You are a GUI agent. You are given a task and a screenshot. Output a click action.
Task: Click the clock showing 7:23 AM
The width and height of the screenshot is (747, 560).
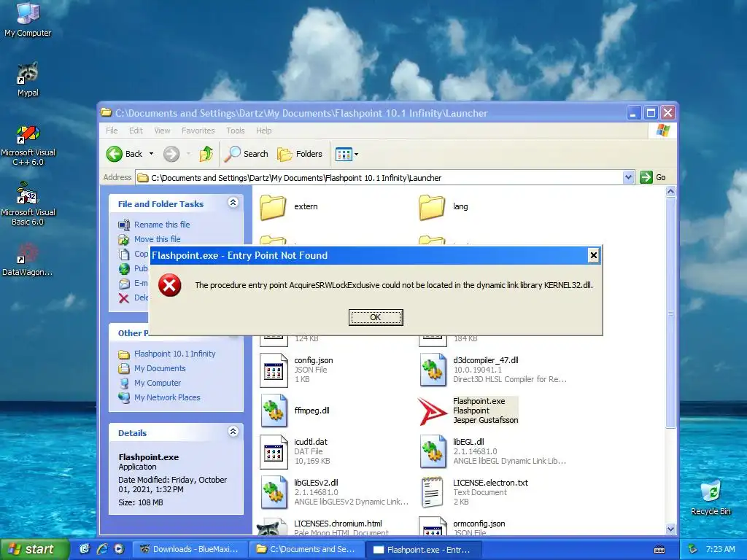(x=720, y=549)
